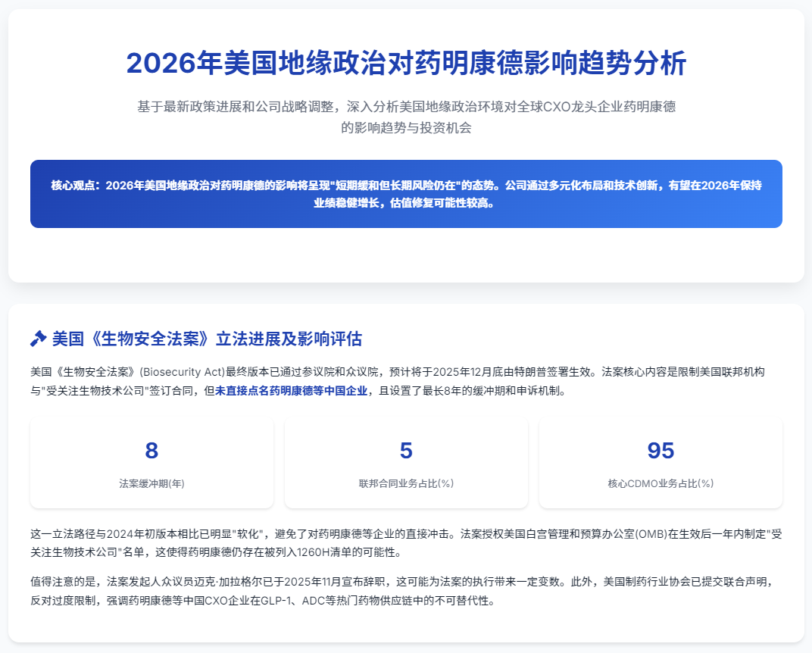Click the stat value 95
The height and width of the screenshot is (653, 812).
click(661, 451)
